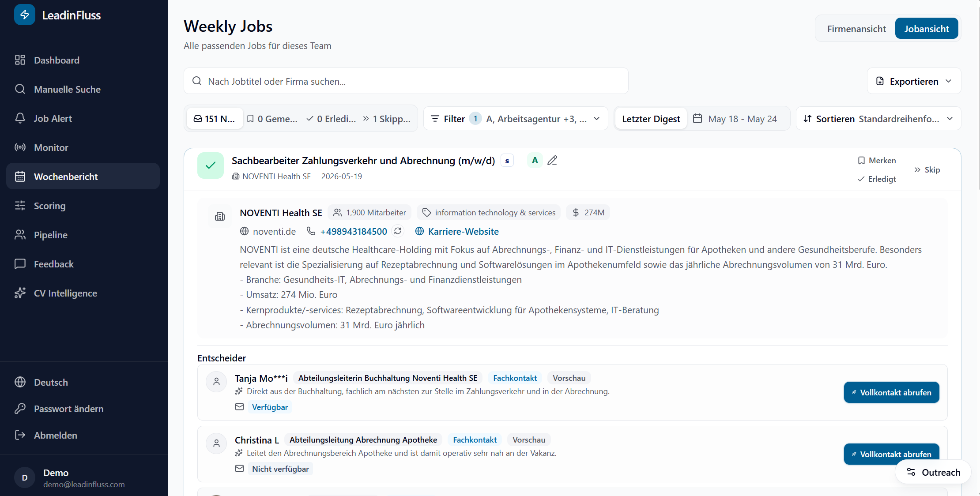Viewport: 980px width, 496px height.
Task: Click job title Sachbearbeiter Zahlungsverkehr und Abrechnung
Action: pyautogui.click(x=363, y=161)
